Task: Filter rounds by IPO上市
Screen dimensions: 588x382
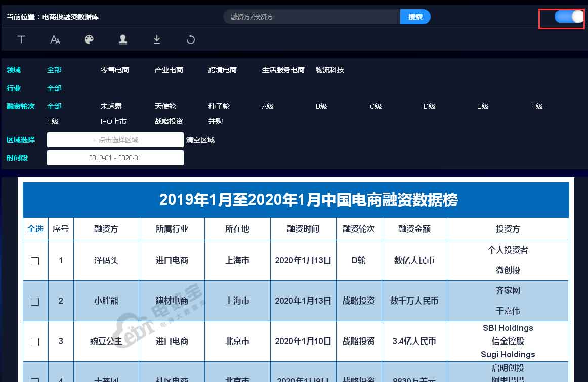Action: [x=114, y=121]
